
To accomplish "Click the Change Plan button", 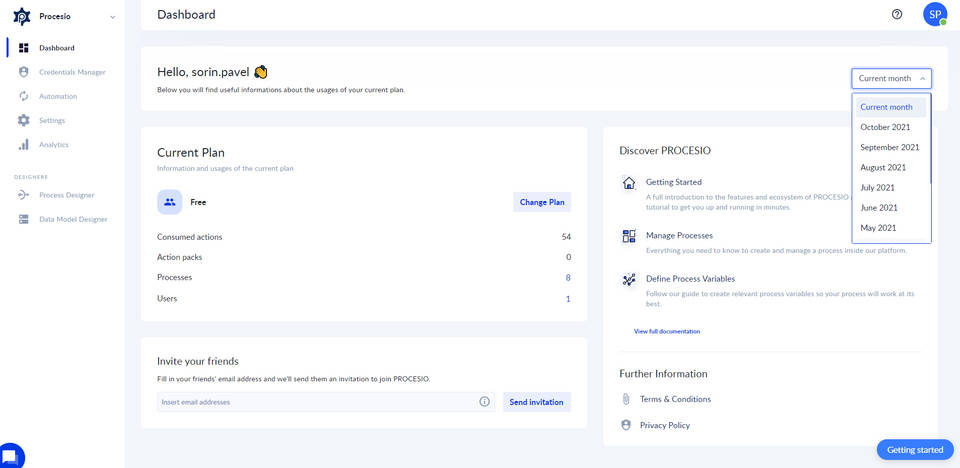I will point(542,202).
